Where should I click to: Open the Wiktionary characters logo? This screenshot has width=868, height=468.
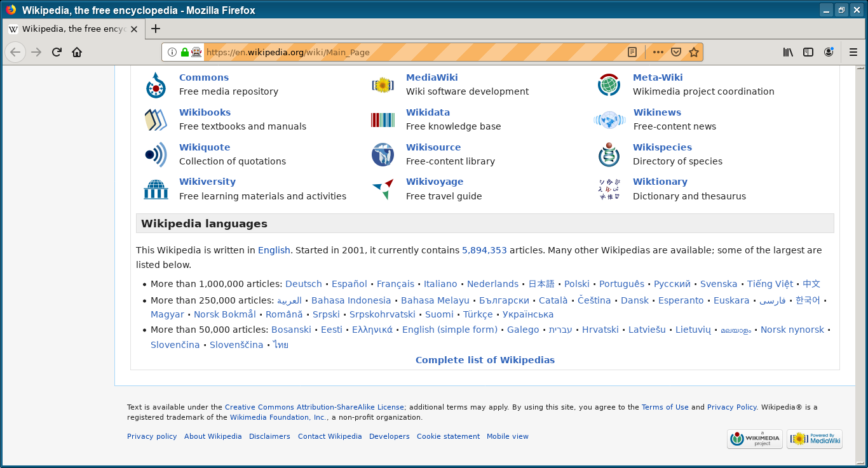(609, 189)
